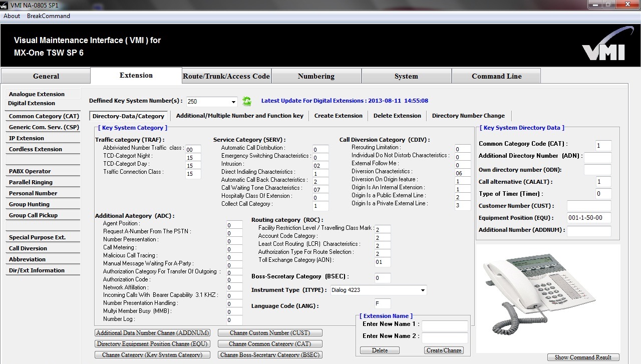This screenshot has width=641, height=364.
Task: Click the Equipment Position (EQU) field
Action: (589, 218)
